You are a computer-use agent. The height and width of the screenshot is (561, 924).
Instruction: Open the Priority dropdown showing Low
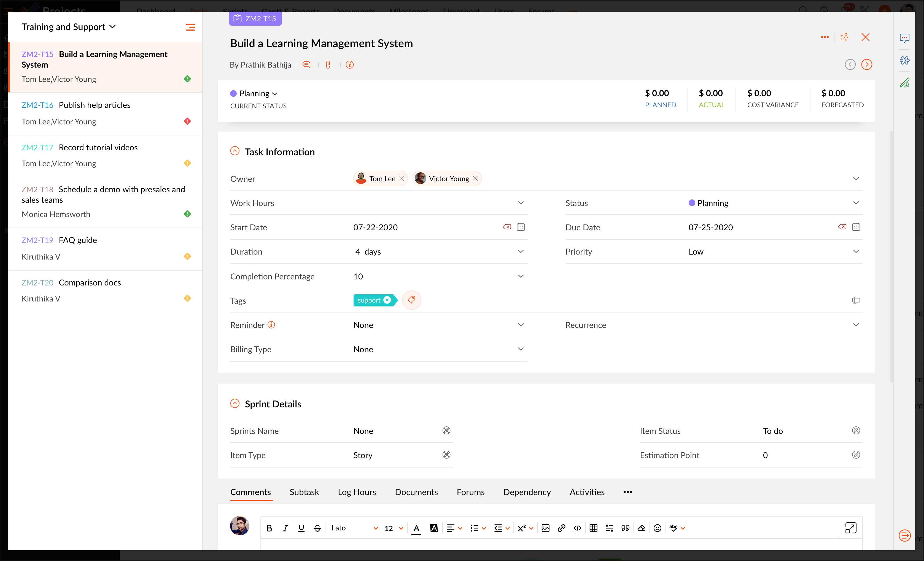pos(856,252)
